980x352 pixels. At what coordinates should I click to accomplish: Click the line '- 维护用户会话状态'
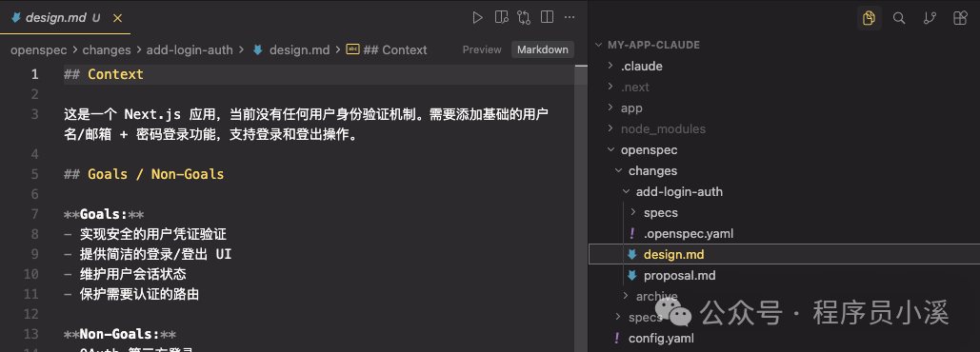tap(125, 274)
